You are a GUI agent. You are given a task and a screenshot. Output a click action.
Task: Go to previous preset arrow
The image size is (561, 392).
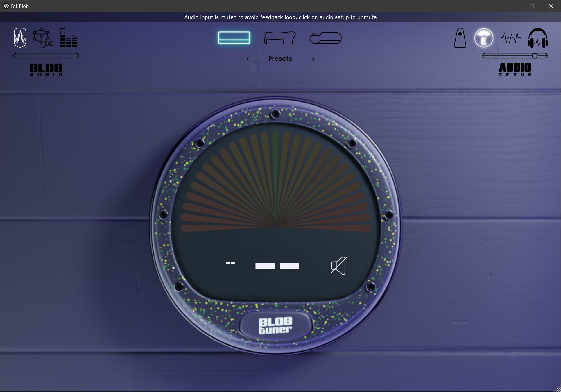point(248,59)
